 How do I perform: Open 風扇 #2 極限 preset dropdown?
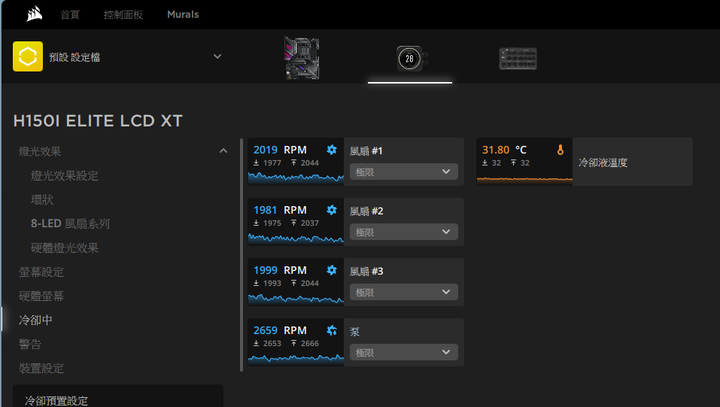click(x=404, y=232)
